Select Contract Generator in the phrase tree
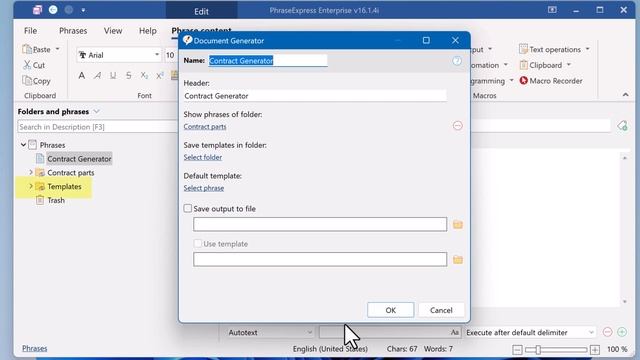 pyautogui.click(x=79, y=159)
